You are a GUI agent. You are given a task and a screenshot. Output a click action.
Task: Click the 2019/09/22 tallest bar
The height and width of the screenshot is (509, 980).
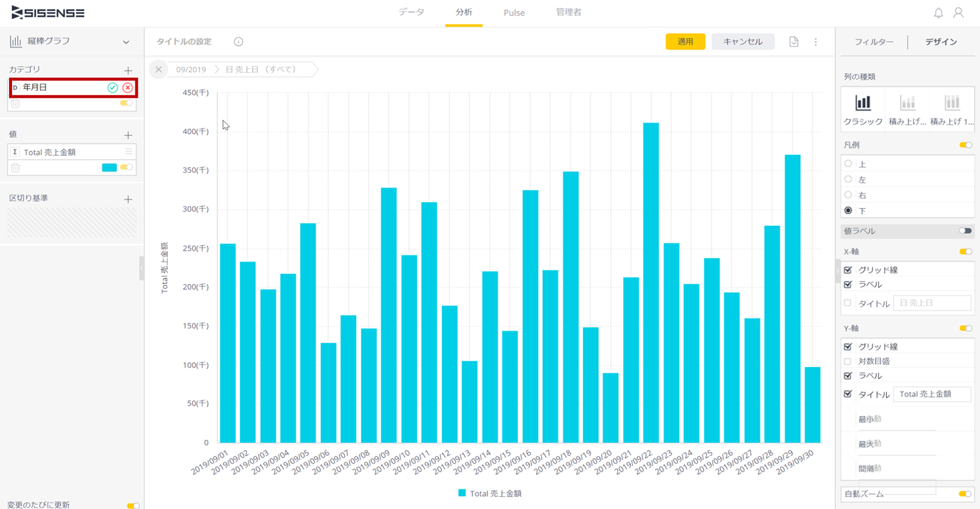click(x=651, y=283)
